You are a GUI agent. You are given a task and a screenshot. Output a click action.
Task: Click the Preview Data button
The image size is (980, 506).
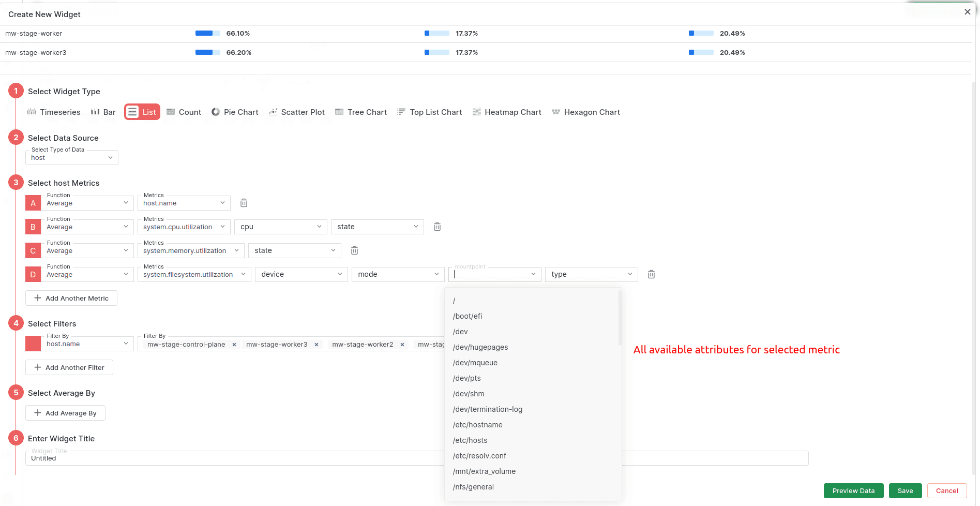tap(853, 491)
